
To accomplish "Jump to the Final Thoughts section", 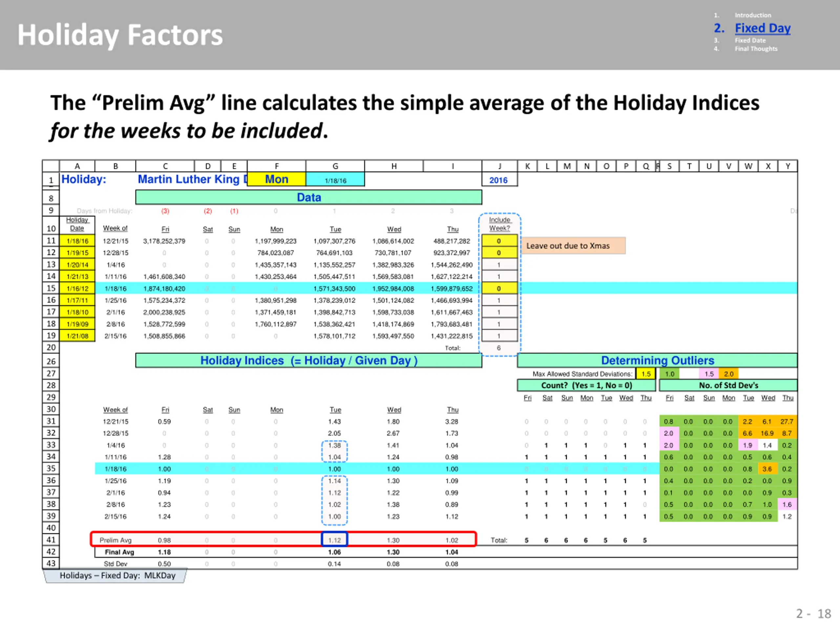I will tap(756, 49).
